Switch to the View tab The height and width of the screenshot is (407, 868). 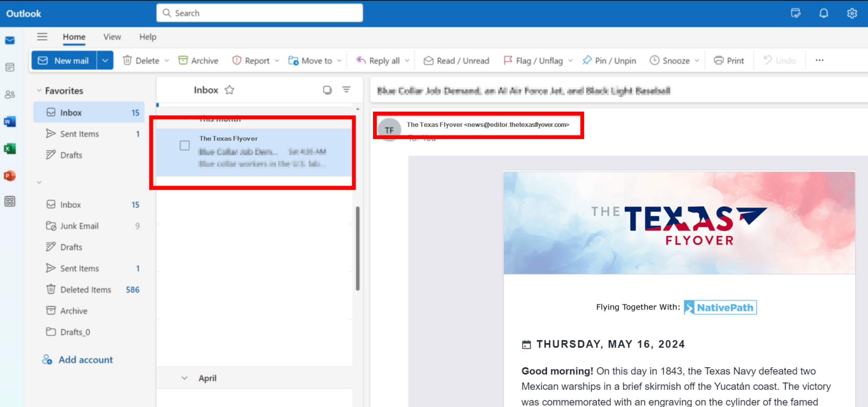coord(112,37)
